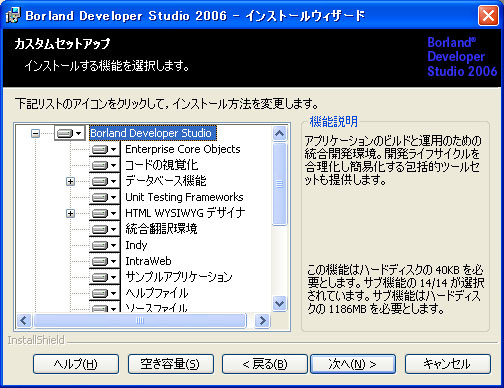Screen dimensions: 504x388
Task: Select Indy feature in list
Action: [x=136, y=245]
